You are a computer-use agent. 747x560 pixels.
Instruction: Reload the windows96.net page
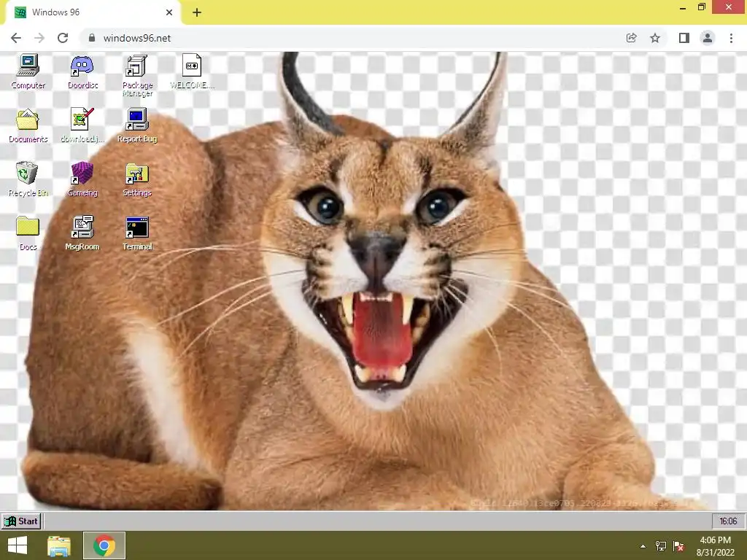(63, 38)
